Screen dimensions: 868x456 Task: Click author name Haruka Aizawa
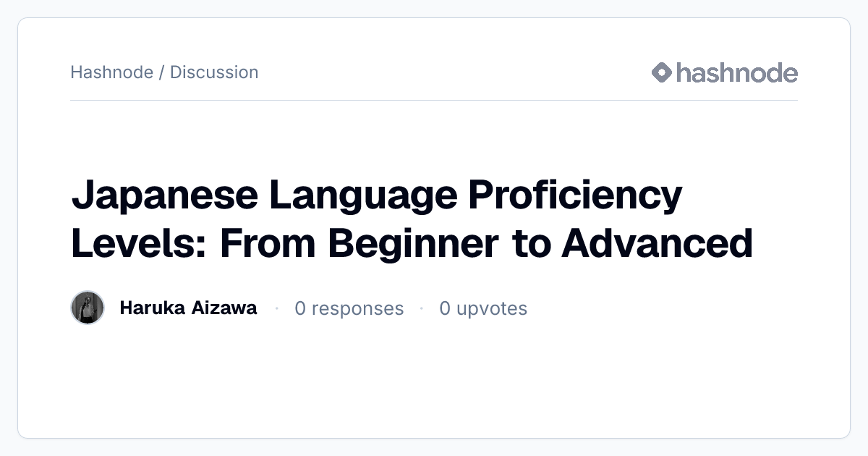point(188,308)
